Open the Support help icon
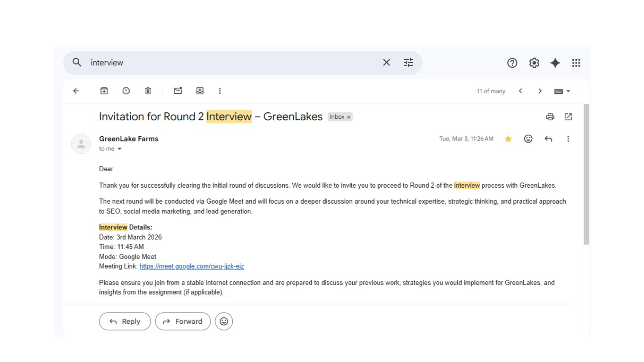The width and height of the screenshot is (644, 362). pos(512,63)
